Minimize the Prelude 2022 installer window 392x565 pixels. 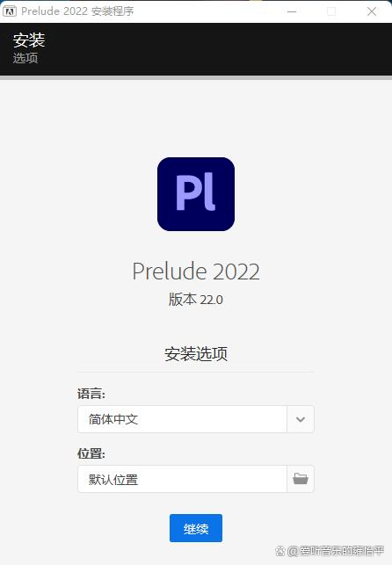point(292,11)
